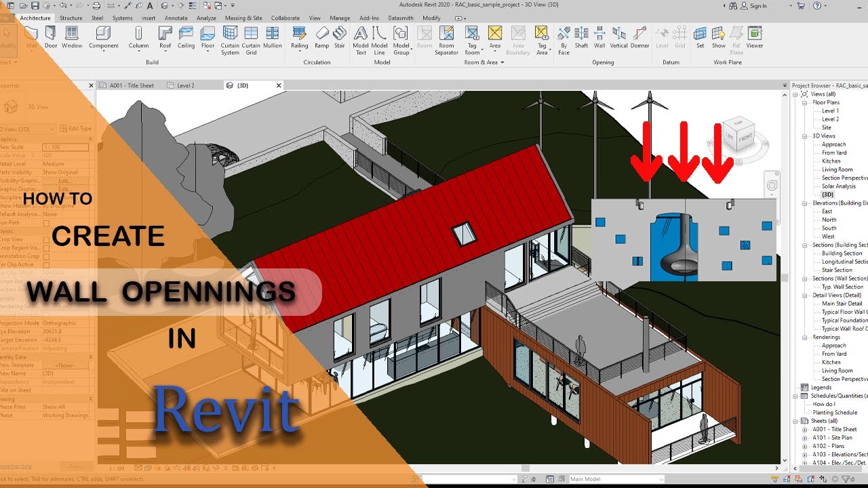The height and width of the screenshot is (488, 868).
Task: Click the Model Line tool
Action: click(x=380, y=41)
